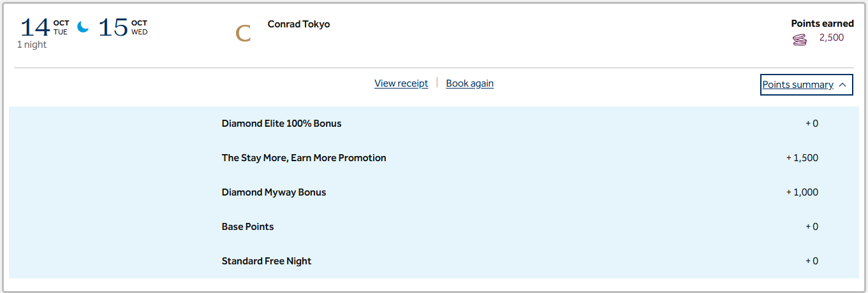Click the Points earned heading
The width and height of the screenshot is (868, 293).
[822, 24]
